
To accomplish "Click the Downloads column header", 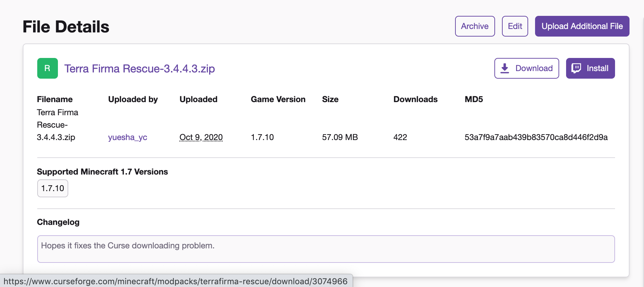I will pyautogui.click(x=415, y=99).
